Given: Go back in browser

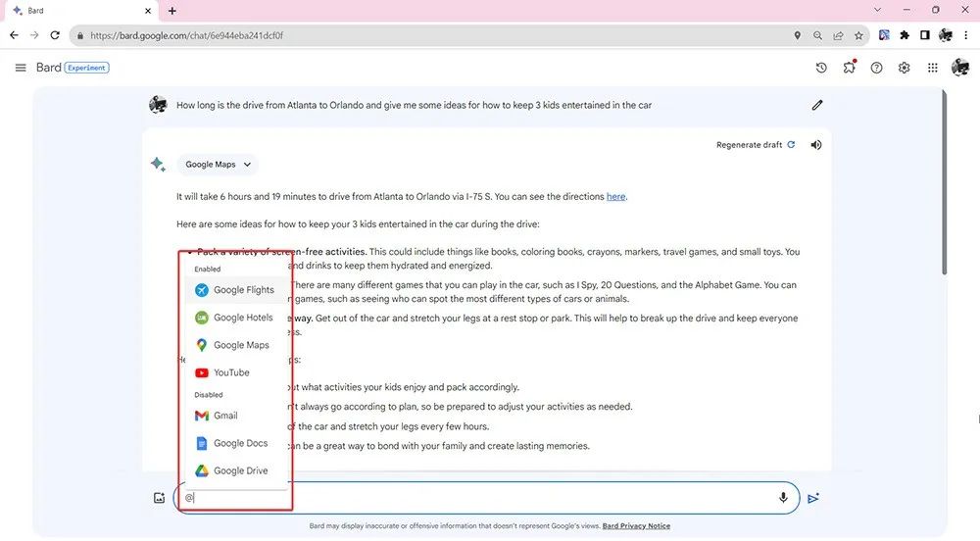Looking at the screenshot, I should click(x=14, y=35).
